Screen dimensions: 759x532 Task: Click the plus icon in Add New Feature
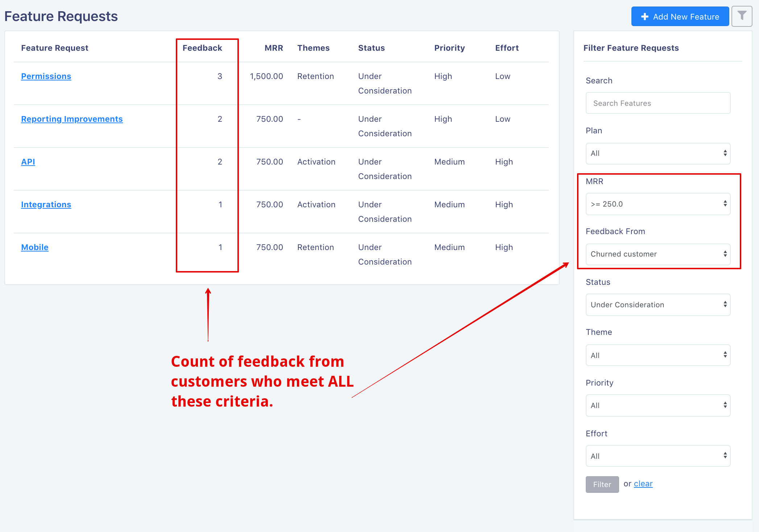644,17
